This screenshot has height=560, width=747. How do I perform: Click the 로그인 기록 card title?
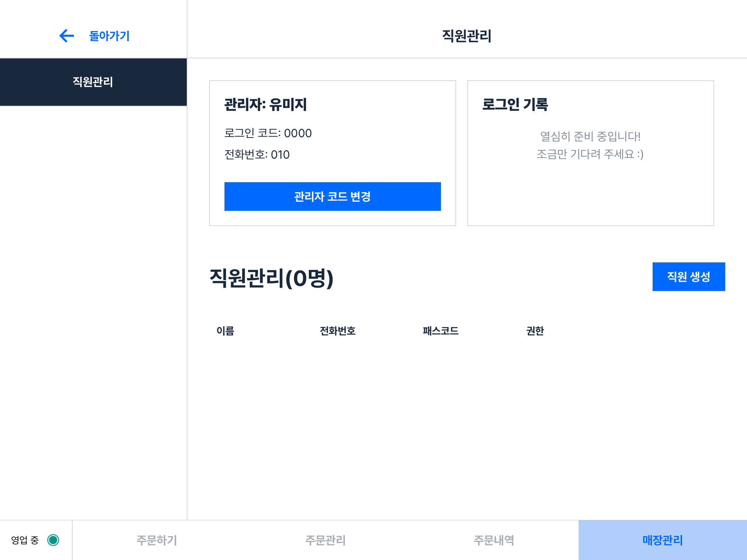coord(515,104)
